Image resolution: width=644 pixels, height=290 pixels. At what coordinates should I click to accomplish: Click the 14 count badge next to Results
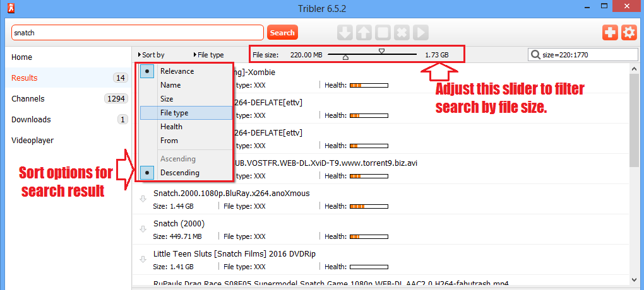tap(121, 78)
